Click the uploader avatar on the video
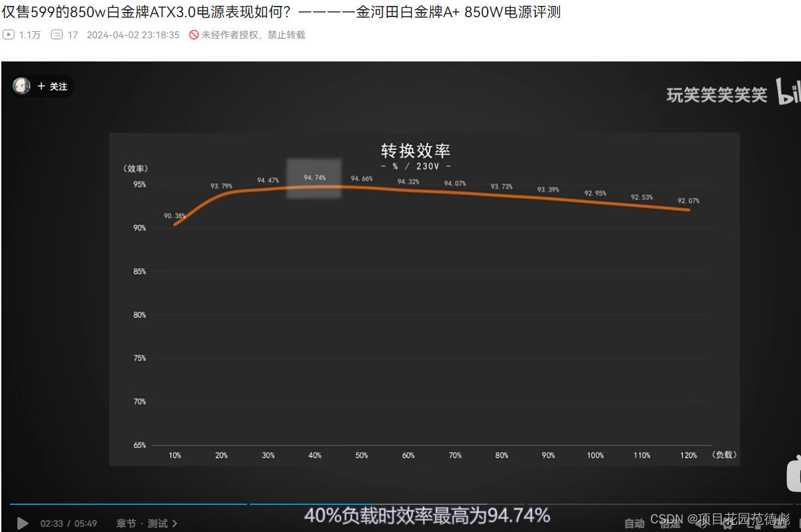801x532 pixels. click(x=22, y=86)
